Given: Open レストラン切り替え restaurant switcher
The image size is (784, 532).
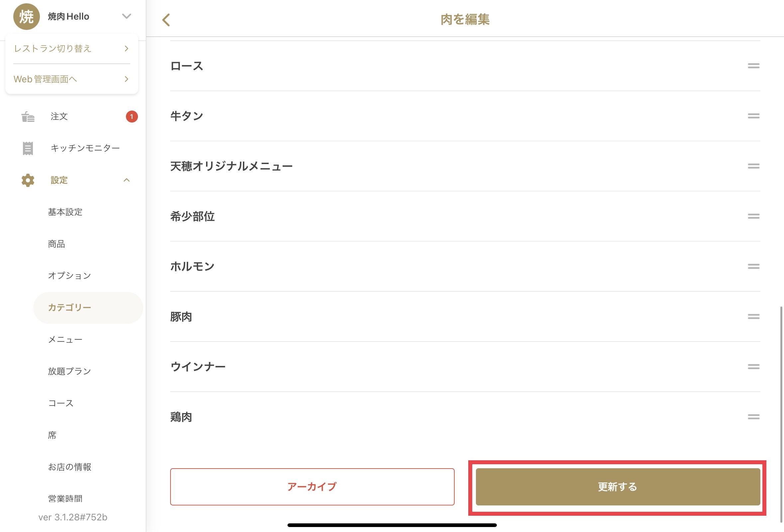Looking at the screenshot, I should tap(71, 48).
